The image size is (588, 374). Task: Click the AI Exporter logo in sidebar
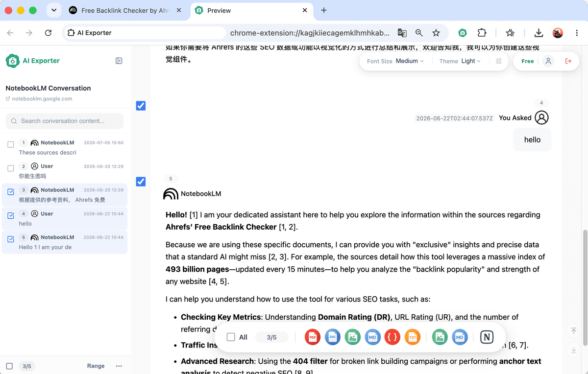[x=13, y=61]
